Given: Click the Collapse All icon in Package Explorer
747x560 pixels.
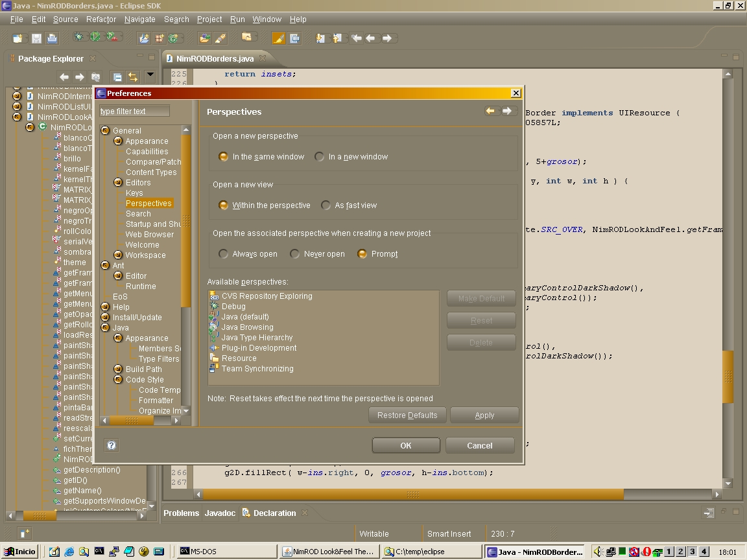Looking at the screenshot, I should tap(117, 77).
